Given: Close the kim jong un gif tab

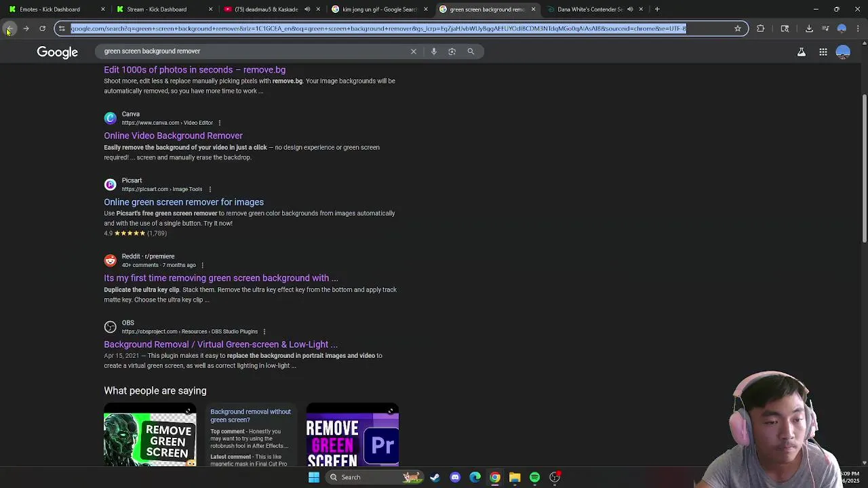Looking at the screenshot, I should [x=426, y=9].
